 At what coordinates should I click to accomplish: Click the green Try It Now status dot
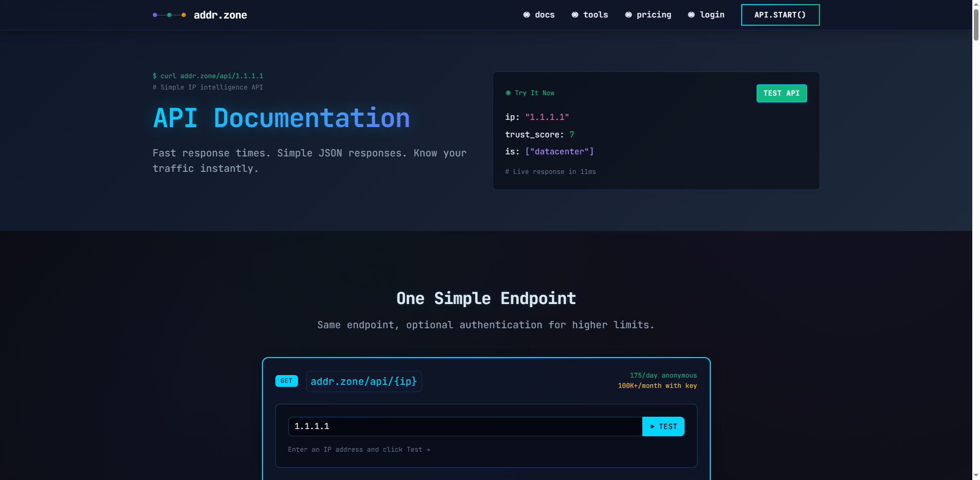[508, 93]
